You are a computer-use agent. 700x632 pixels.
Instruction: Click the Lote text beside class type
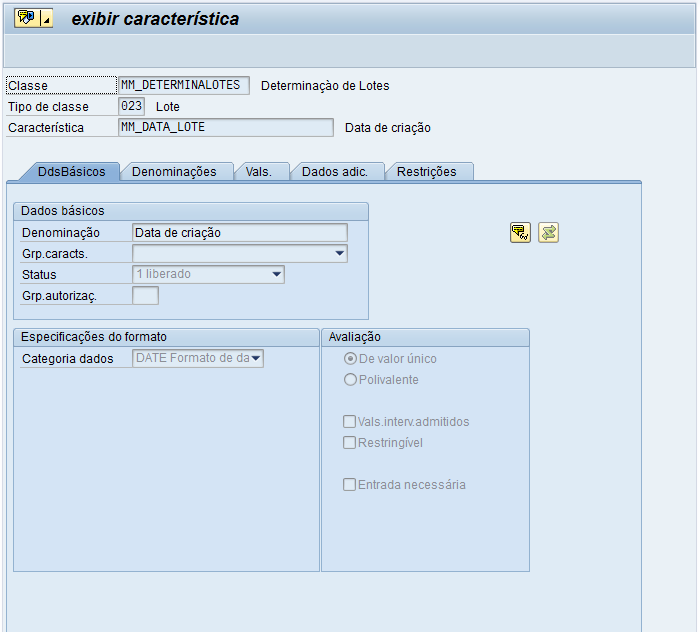167,107
